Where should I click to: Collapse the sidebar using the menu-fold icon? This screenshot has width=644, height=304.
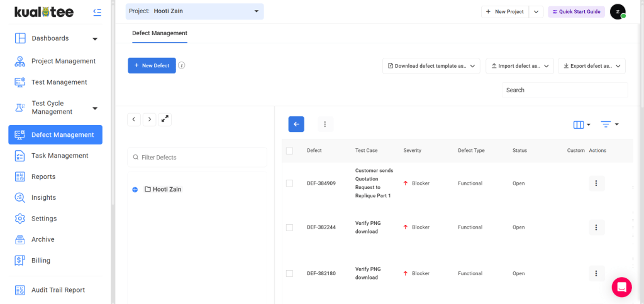[x=97, y=13]
